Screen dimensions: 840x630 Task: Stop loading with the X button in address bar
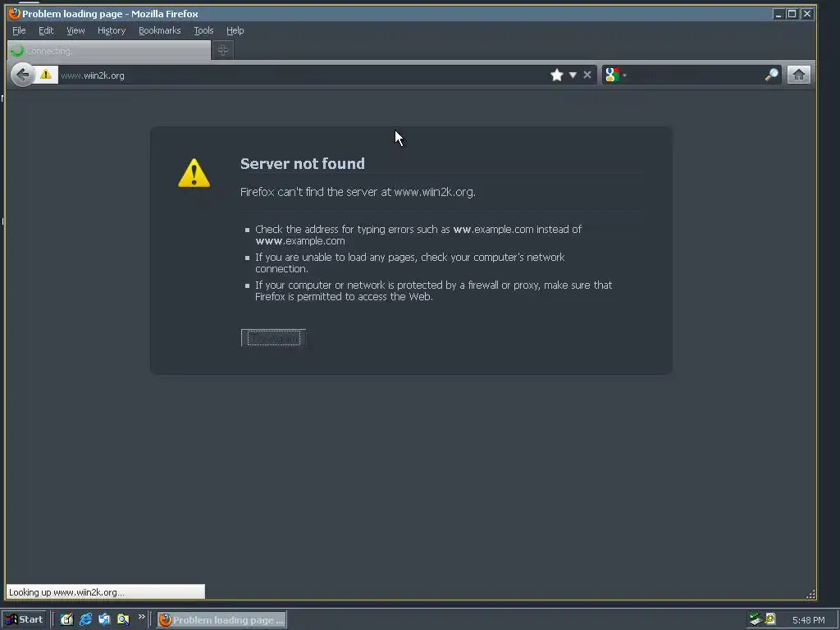(x=587, y=75)
